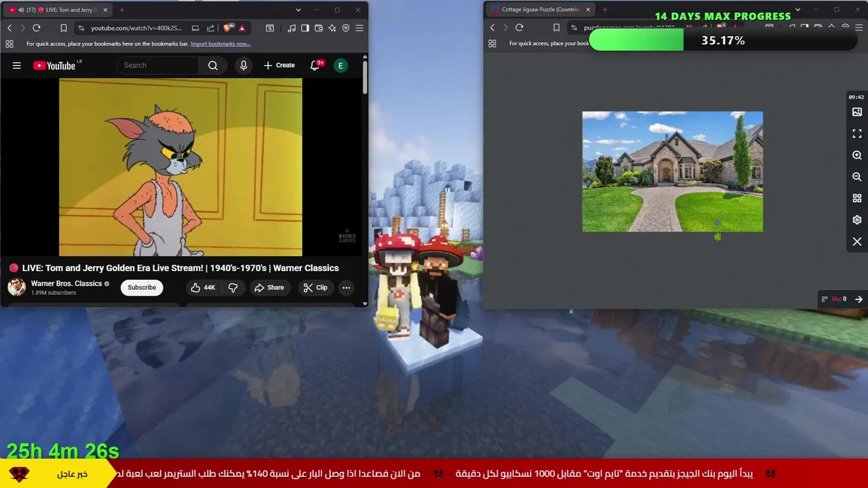The height and width of the screenshot is (488, 868).
Task: Open the puzzle window's browser main menu
Action: pyautogui.click(x=859, y=28)
